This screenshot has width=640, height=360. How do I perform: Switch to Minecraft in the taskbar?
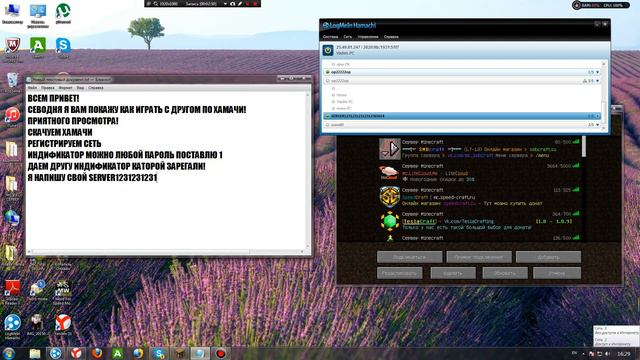point(180,353)
